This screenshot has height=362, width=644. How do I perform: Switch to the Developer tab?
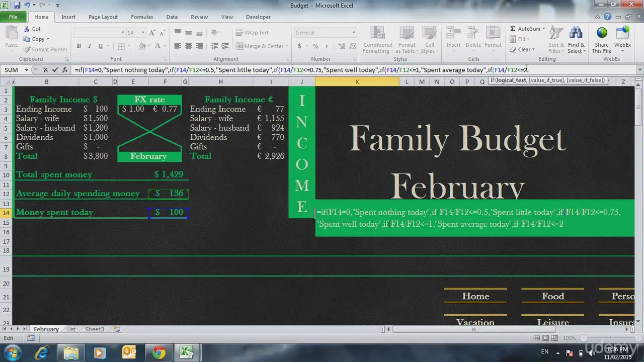pyautogui.click(x=258, y=17)
